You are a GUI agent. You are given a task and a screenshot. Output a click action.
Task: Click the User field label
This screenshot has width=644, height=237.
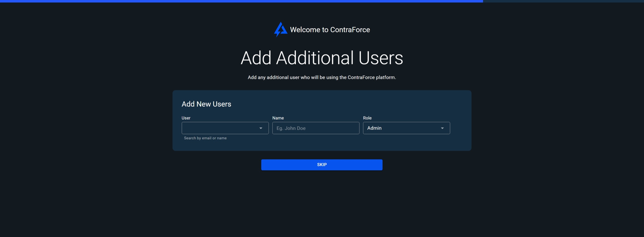pyautogui.click(x=186, y=118)
